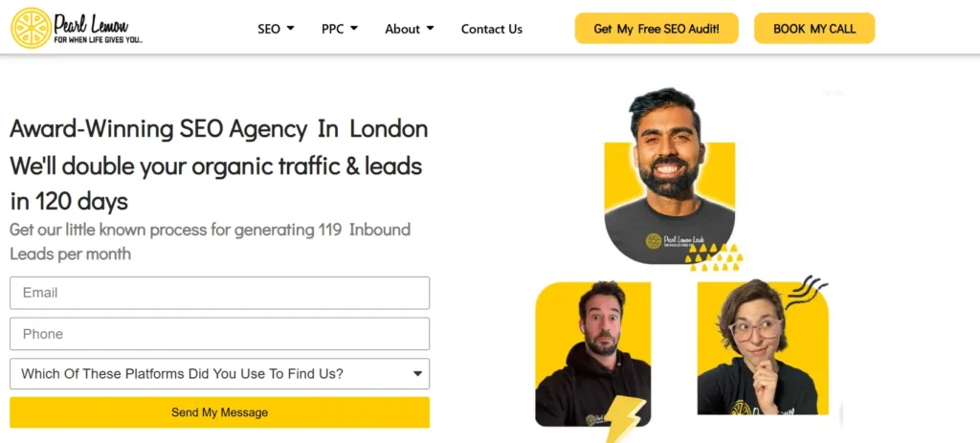The image size is (980, 443).
Task: Expand the PPC menu caret
Action: (x=354, y=28)
